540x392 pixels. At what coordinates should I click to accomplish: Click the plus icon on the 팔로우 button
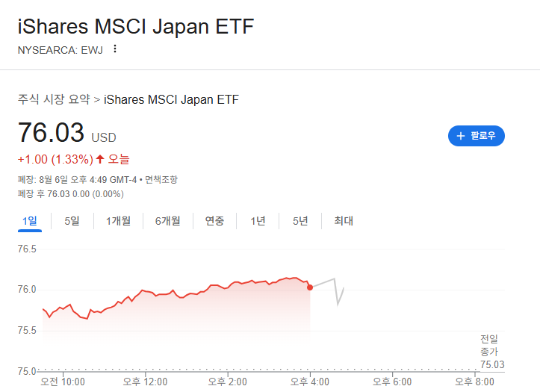460,136
